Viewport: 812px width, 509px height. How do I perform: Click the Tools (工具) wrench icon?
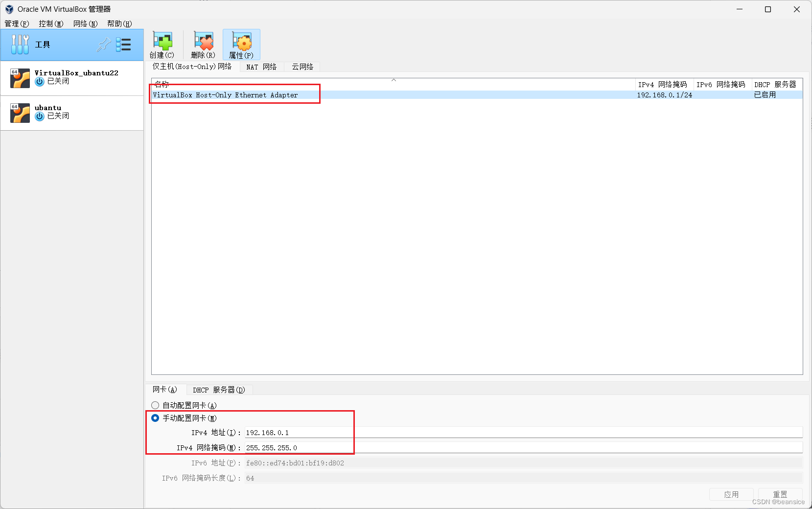20,45
